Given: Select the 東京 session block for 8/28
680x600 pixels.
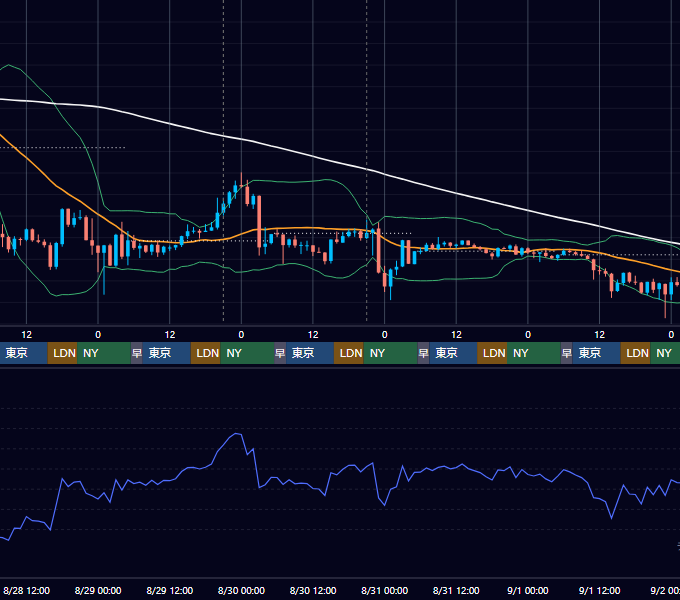Looking at the screenshot, I should 23,353.
